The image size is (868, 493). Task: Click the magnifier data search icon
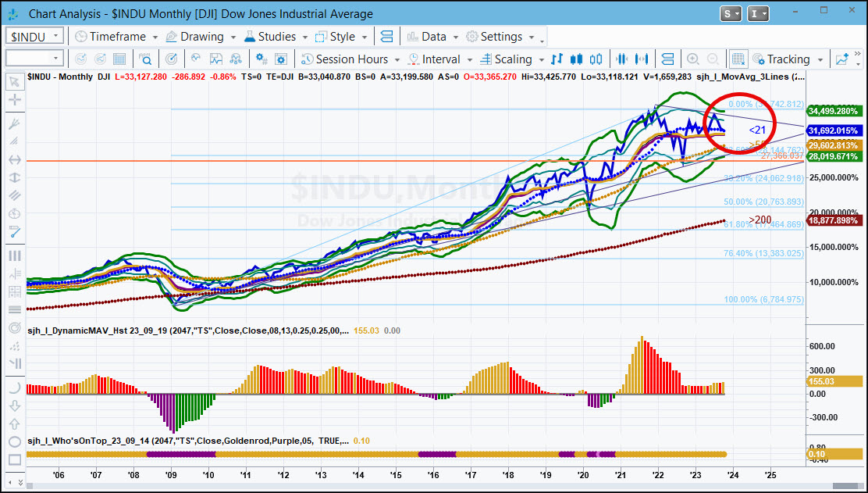coord(146,59)
